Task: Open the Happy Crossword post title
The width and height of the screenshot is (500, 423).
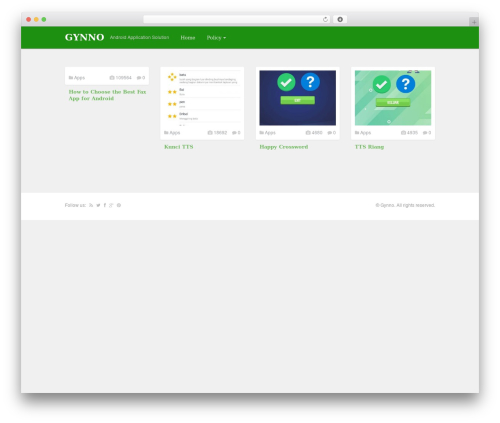Action: [284, 147]
